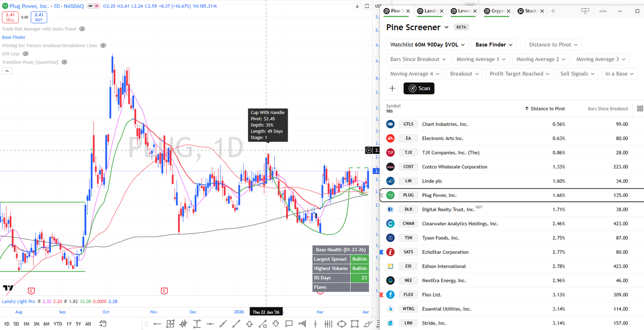This screenshot has height=330, width=644.
Task: Click the down arrow icon above chart
Action: click(357, 6)
